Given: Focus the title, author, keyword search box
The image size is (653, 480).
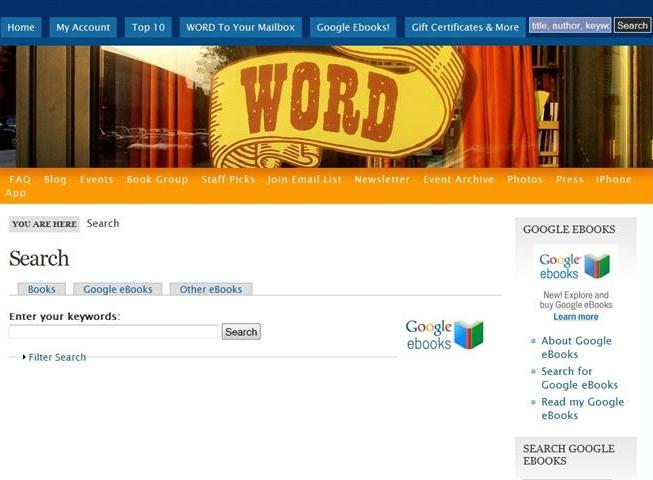Looking at the screenshot, I should pyautogui.click(x=570, y=25).
